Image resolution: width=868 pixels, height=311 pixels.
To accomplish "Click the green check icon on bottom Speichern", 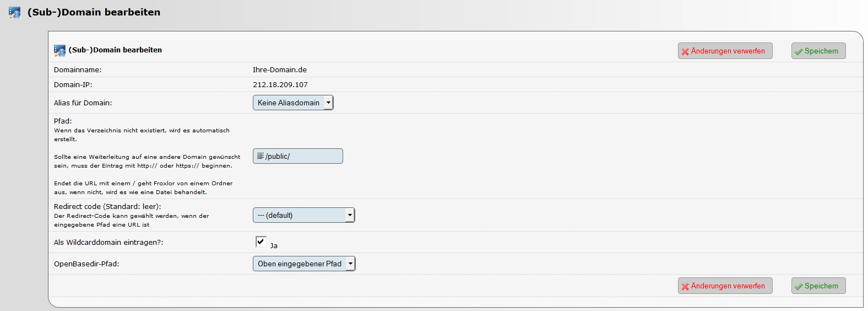I will click(x=799, y=286).
